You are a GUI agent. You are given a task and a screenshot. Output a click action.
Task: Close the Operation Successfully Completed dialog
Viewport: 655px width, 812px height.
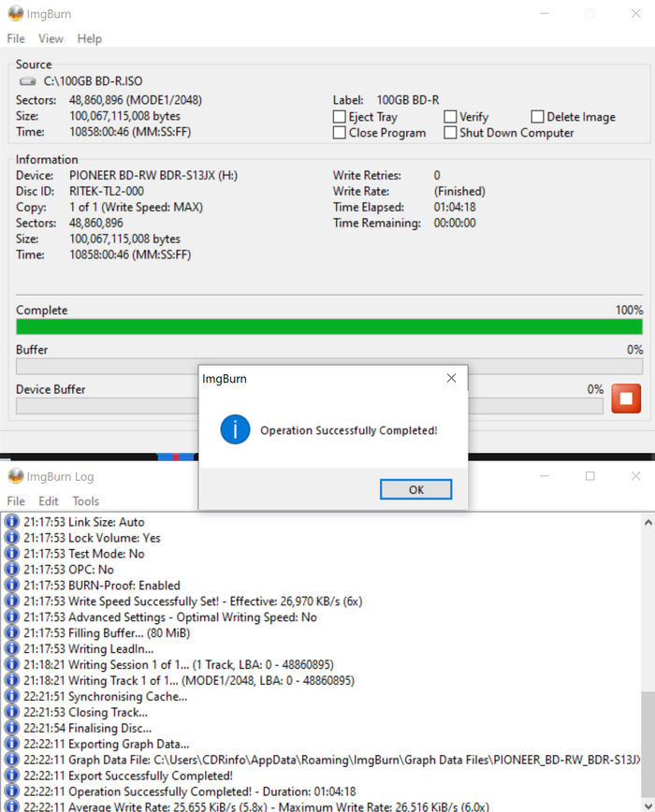[x=451, y=379]
